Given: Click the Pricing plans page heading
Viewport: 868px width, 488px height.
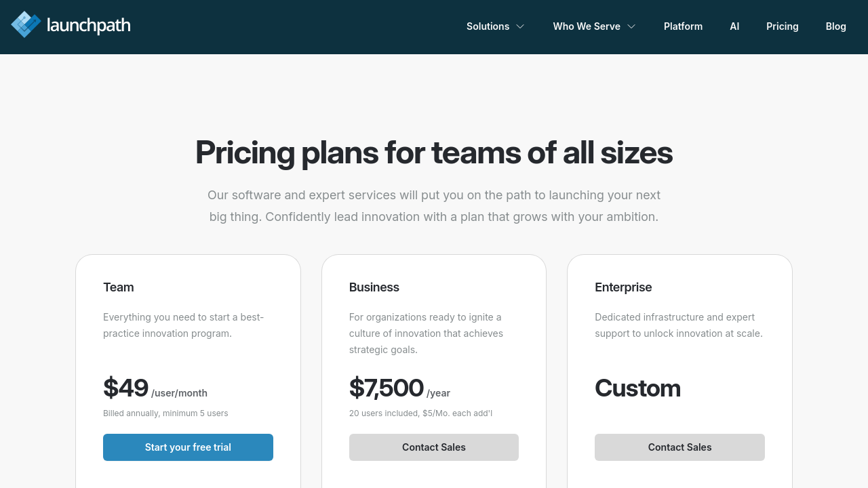Looking at the screenshot, I should pyautogui.click(x=434, y=152).
